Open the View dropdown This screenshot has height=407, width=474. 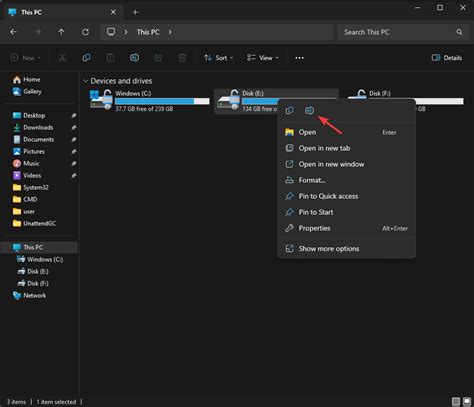pos(263,58)
